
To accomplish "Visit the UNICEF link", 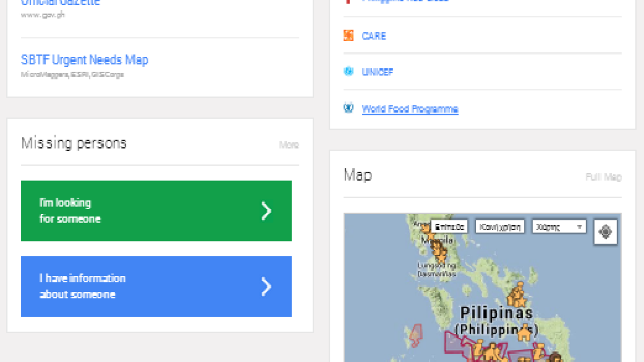I will [377, 72].
